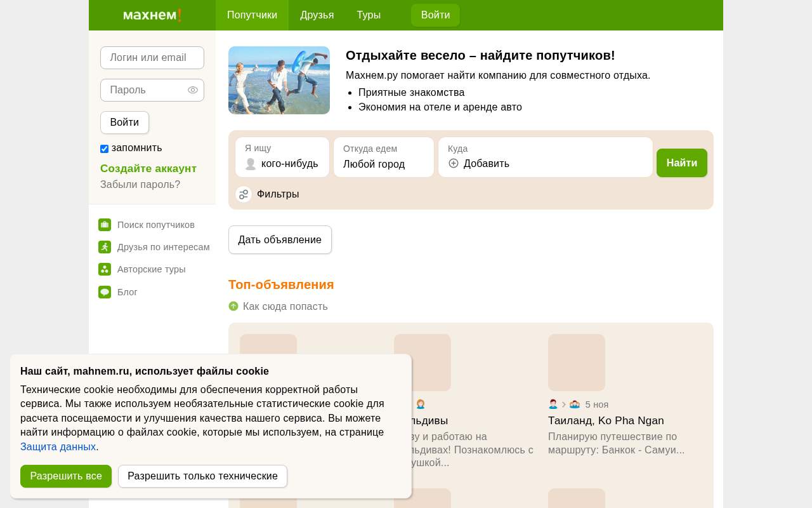The width and height of the screenshot is (812, 508).
Task: Click the Авторские туры sidebar icon
Action: click(105, 269)
